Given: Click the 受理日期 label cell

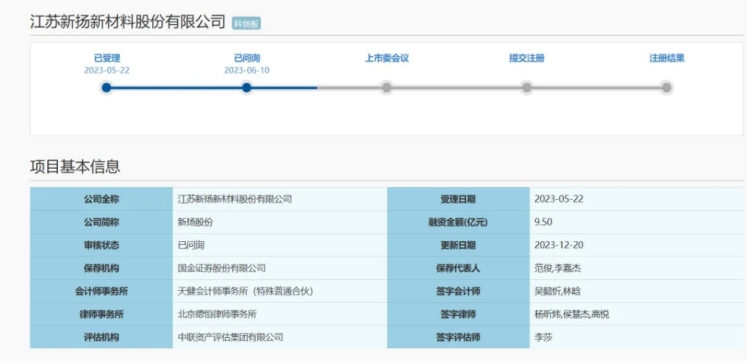Looking at the screenshot, I should pyautogui.click(x=458, y=199).
